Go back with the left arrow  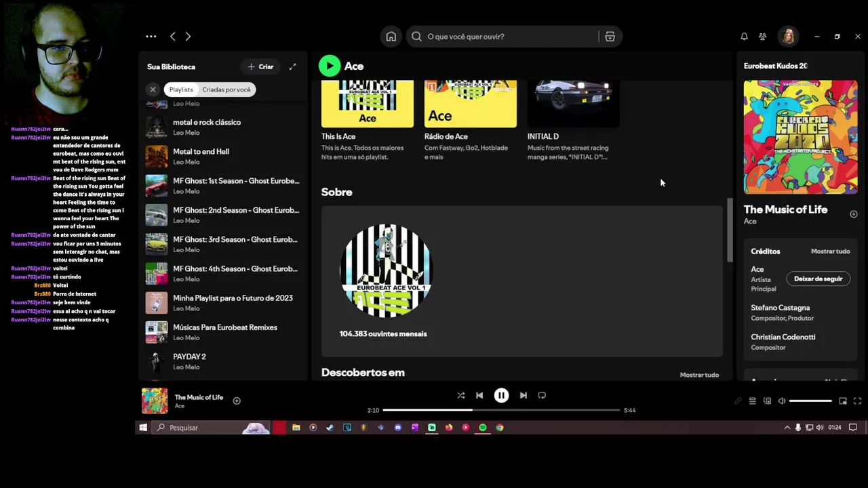(x=173, y=37)
